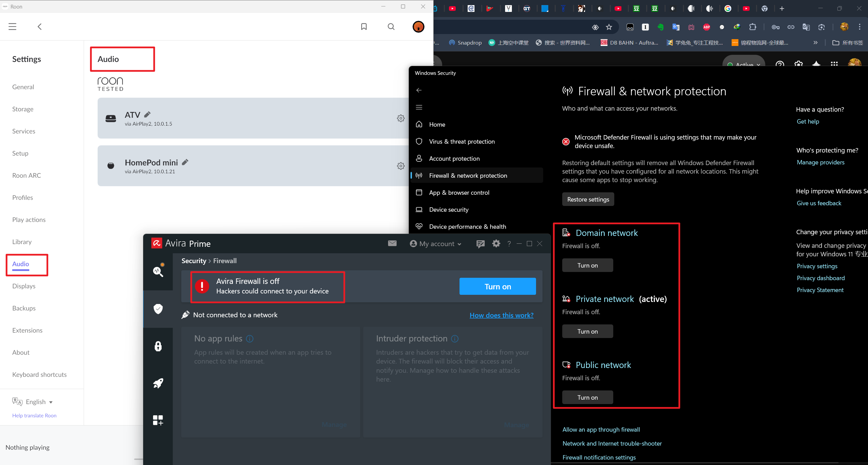868x465 pixels.
Task: Open Virus & threat protection section
Action: [x=462, y=142]
